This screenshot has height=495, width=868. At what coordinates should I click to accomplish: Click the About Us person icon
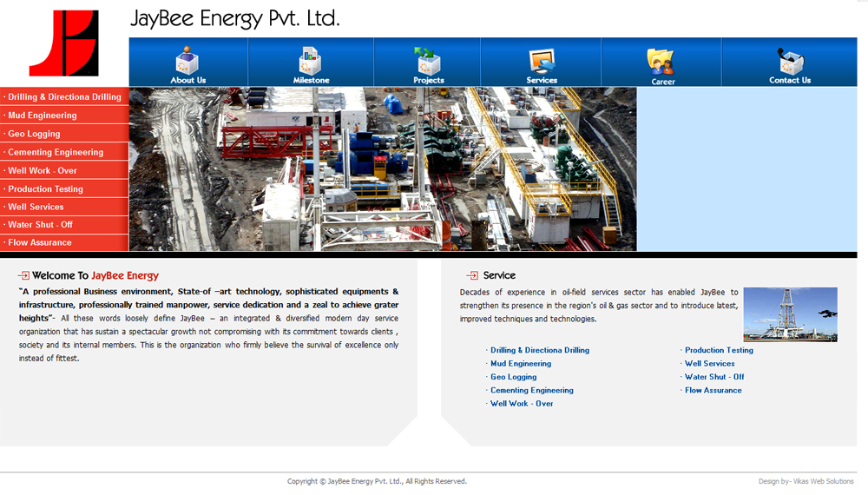coord(187,60)
